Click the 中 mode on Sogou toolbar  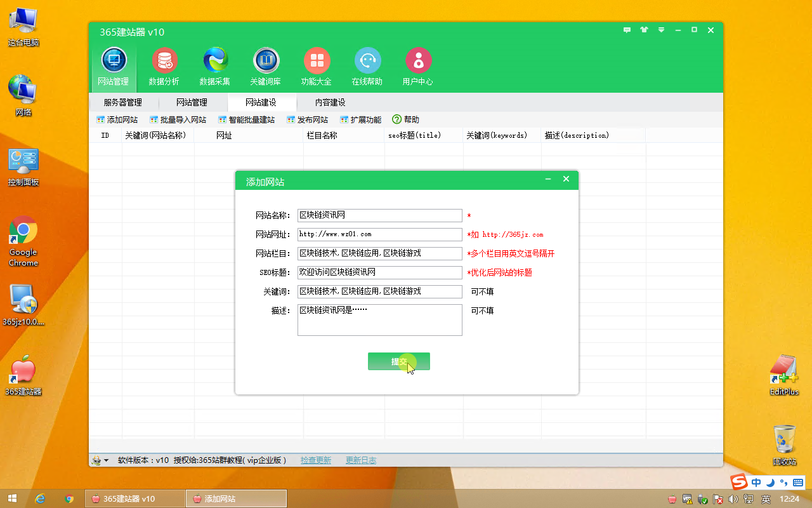pyautogui.click(x=756, y=483)
